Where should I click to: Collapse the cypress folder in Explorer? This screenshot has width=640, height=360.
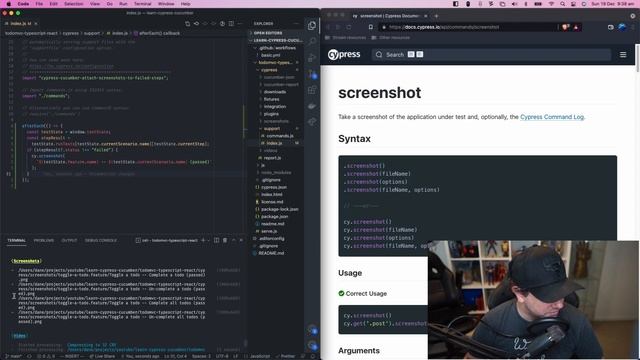pyautogui.click(x=269, y=70)
